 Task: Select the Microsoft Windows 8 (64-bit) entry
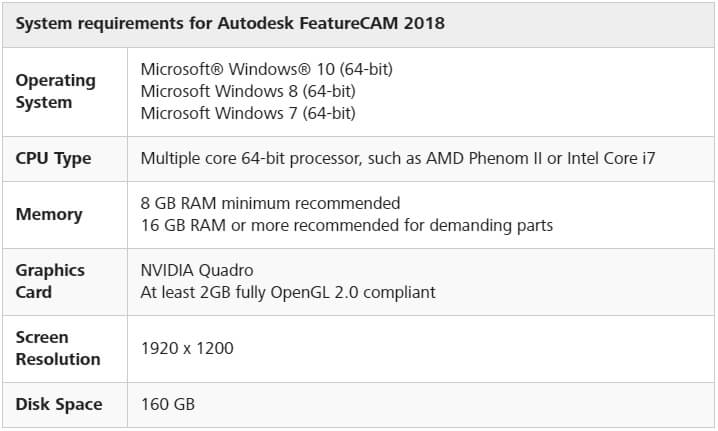point(248,91)
